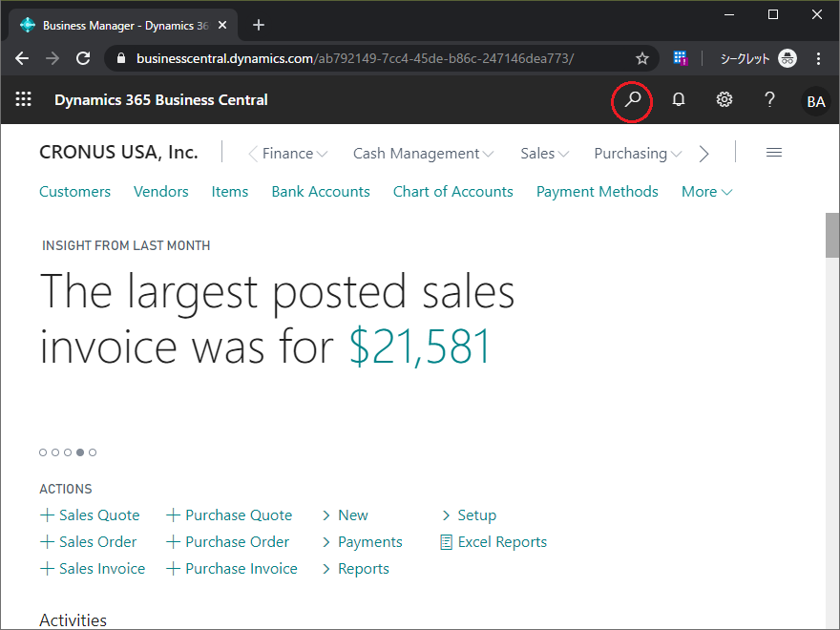Select the fourth insight carousel dot
Screen dimensions: 840x630
80,452
